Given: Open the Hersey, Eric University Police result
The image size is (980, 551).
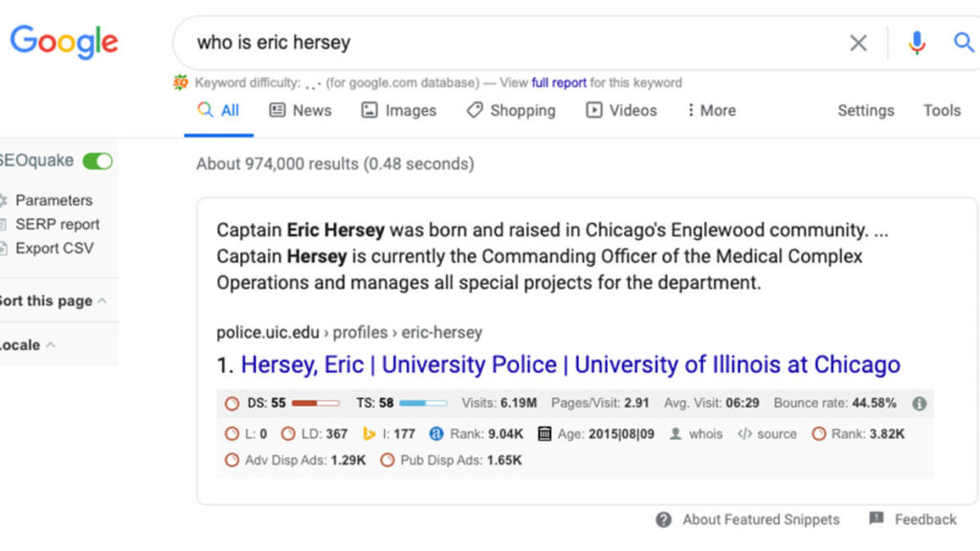Looking at the screenshot, I should click(570, 364).
